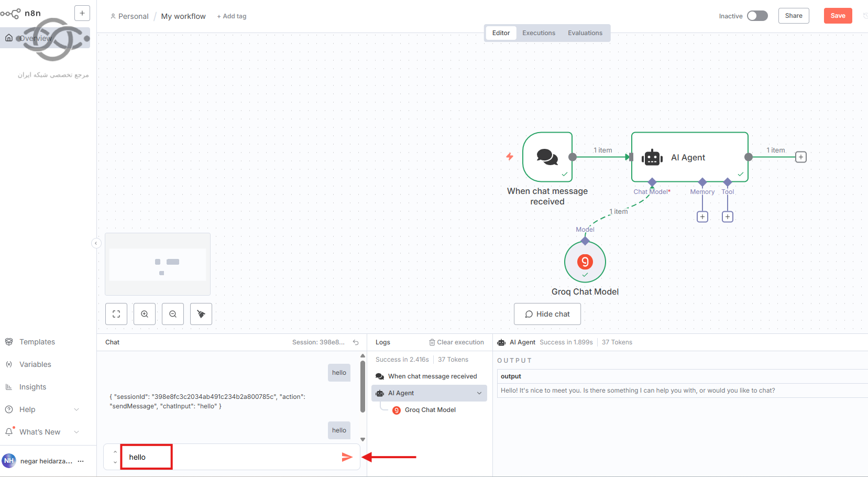The image size is (868, 477).
Task: Select the When chat message received node
Action: tap(547, 157)
